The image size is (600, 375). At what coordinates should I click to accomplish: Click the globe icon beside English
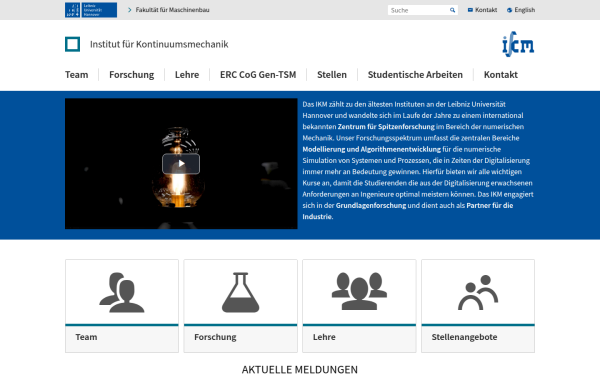[509, 10]
